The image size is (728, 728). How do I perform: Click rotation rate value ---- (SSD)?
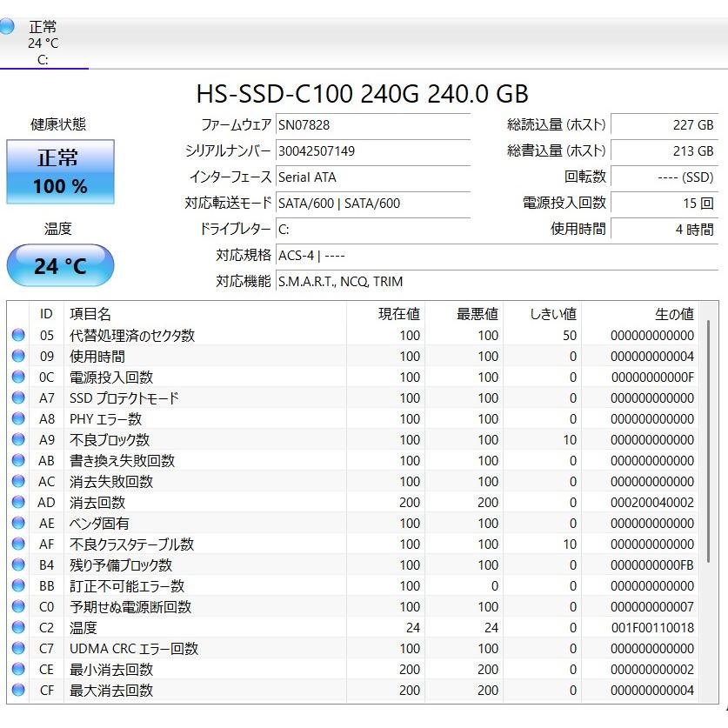665,177
